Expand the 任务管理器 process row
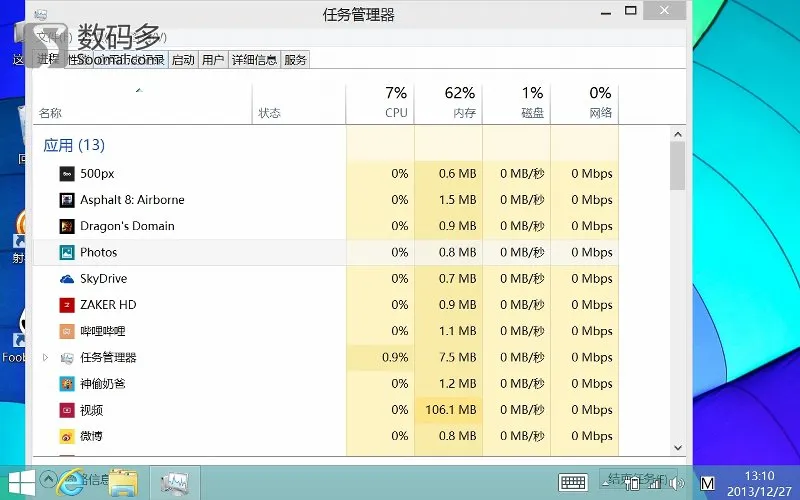 coord(45,358)
